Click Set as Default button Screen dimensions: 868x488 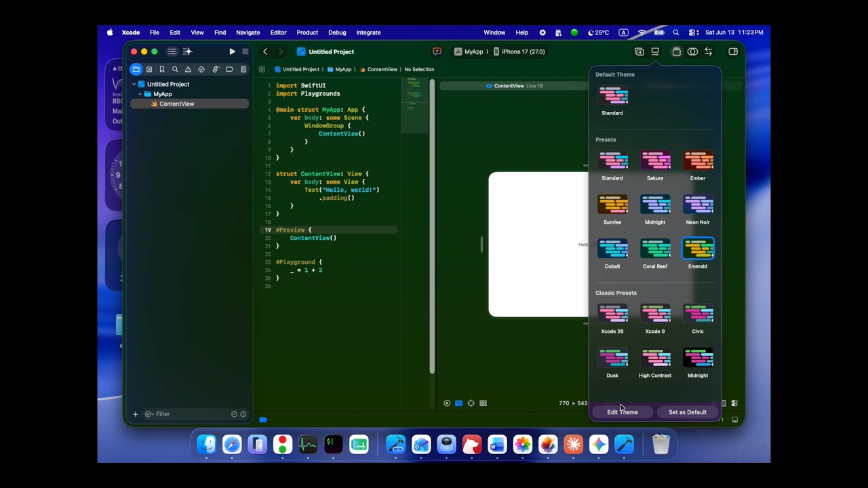[688, 412]
